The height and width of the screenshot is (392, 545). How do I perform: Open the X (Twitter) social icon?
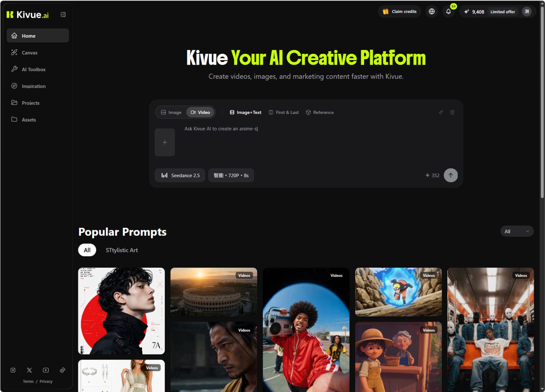click(x=29, y=370)
